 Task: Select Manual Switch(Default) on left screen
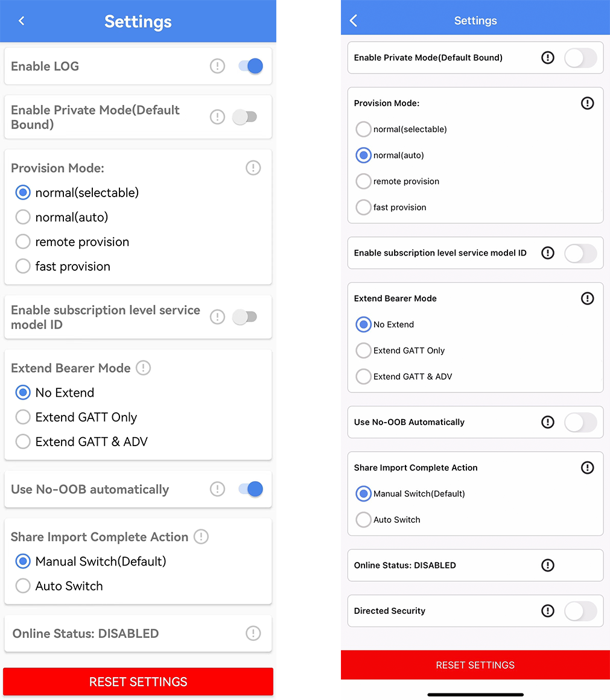23,561
